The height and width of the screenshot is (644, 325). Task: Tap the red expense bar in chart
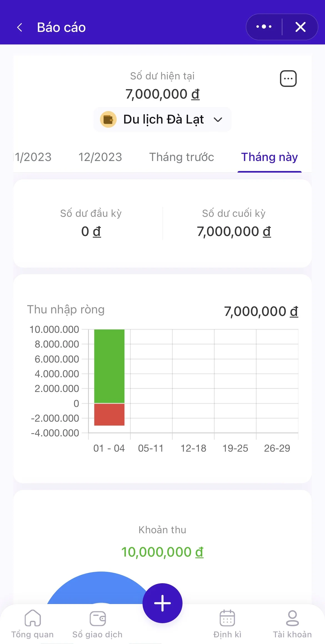tap(109, 414)
